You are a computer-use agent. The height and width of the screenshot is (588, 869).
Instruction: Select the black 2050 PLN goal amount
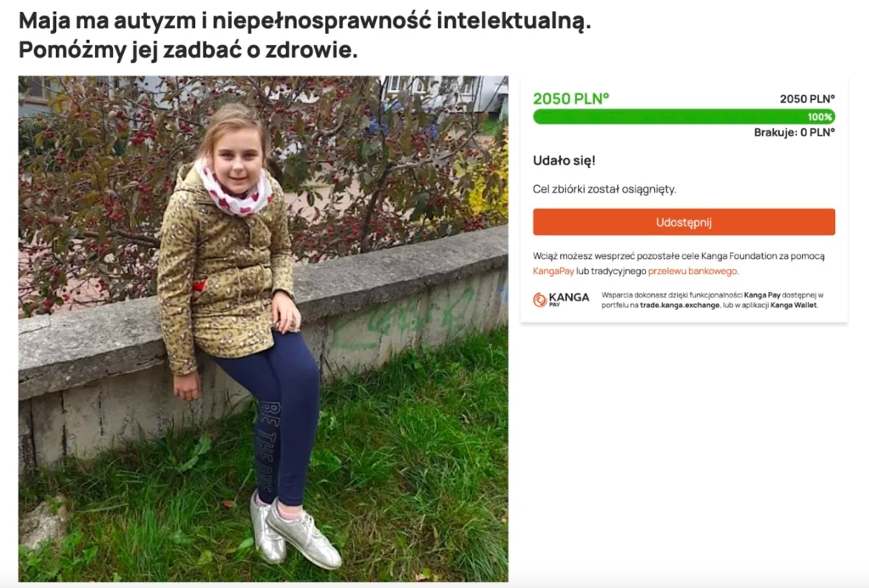click(807, 98)
